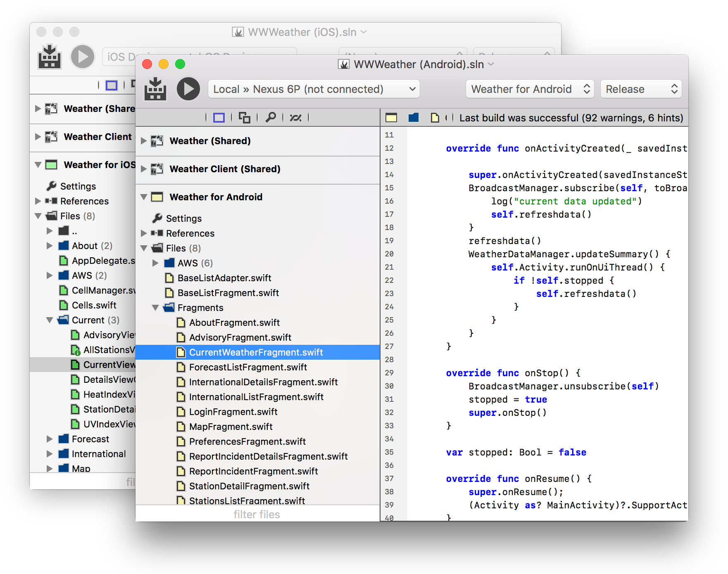The image size is (728, 574).
Task: Open ForecastListFragment.swift
Action: [248, 367]
